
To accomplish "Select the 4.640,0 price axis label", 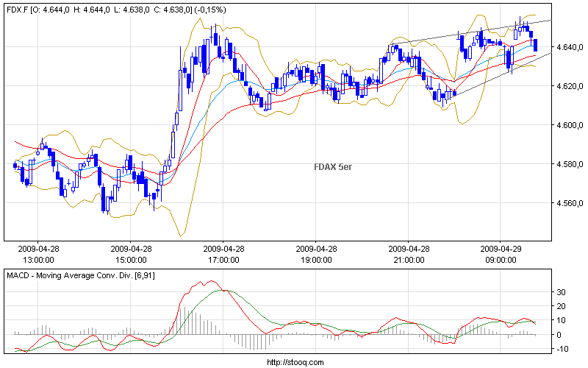I will point(570,47).
